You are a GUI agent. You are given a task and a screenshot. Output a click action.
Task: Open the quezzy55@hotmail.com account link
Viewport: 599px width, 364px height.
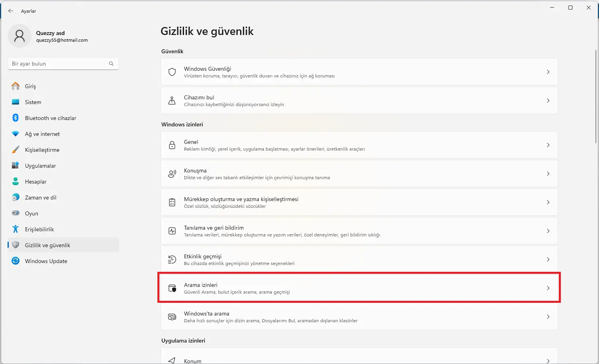pos(62,40)
